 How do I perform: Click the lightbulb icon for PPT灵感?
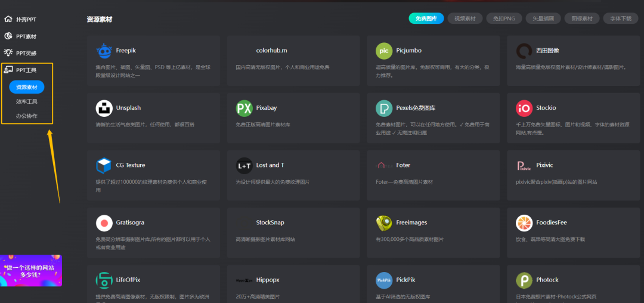click(8, 52)
